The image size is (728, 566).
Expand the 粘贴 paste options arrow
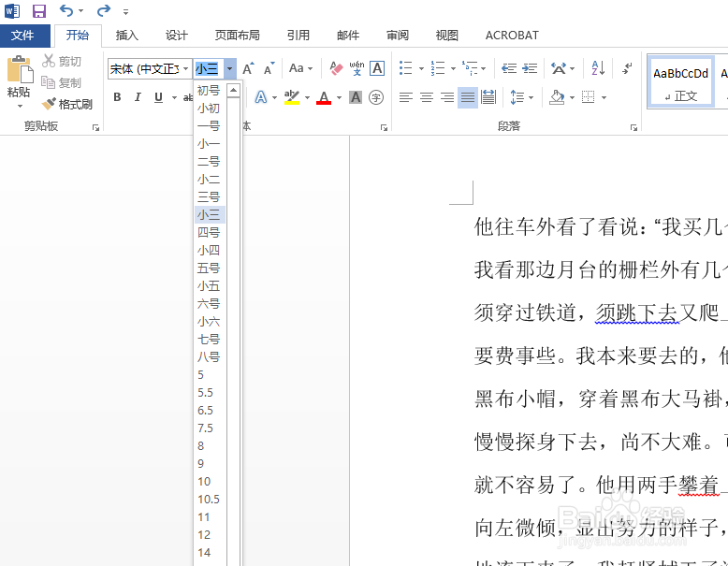[x=20, y=107]
